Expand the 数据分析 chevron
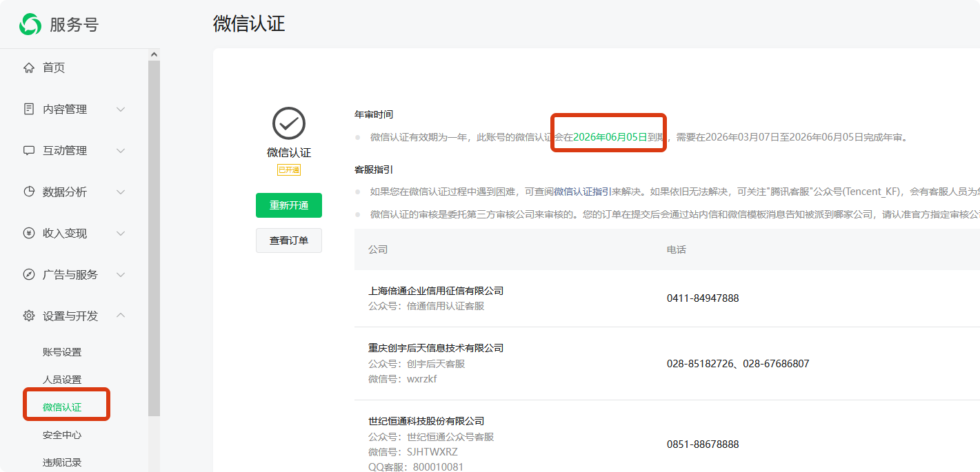This screenshot has height=472, width=980. click(121, 192)
